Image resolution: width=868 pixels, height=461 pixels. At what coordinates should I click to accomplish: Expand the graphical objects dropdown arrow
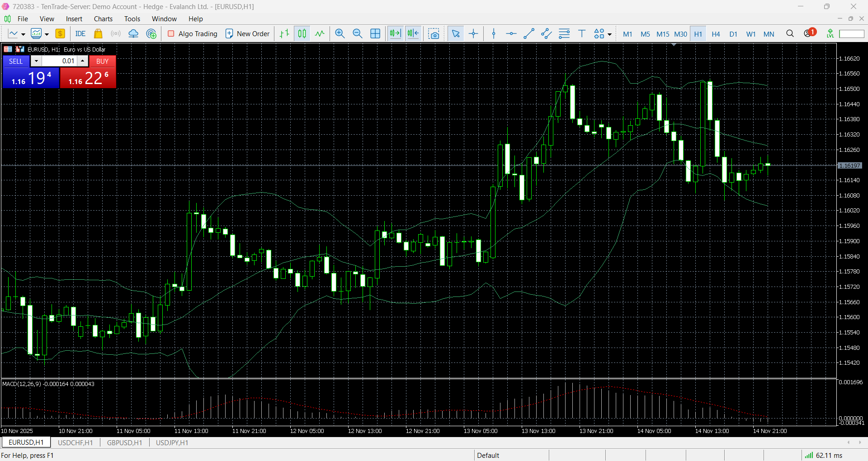point(609,34)
